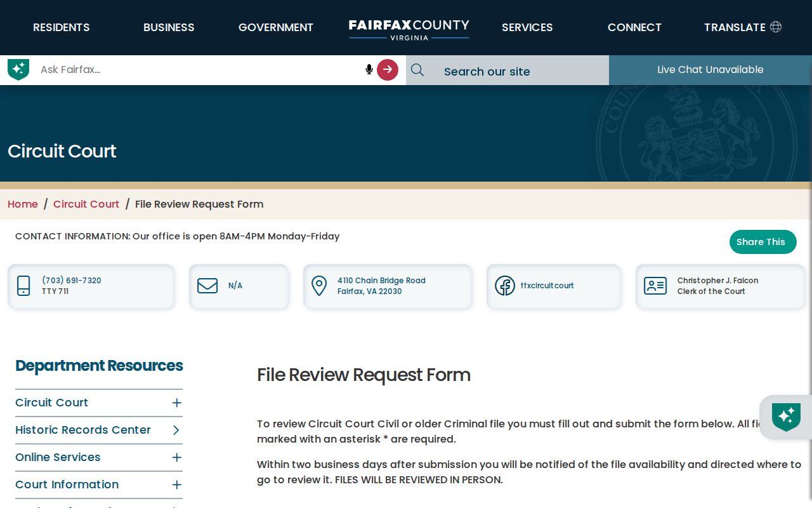Follow Home breadcrumb link
This screenshot has height=508, width=812.
[23, 204]
